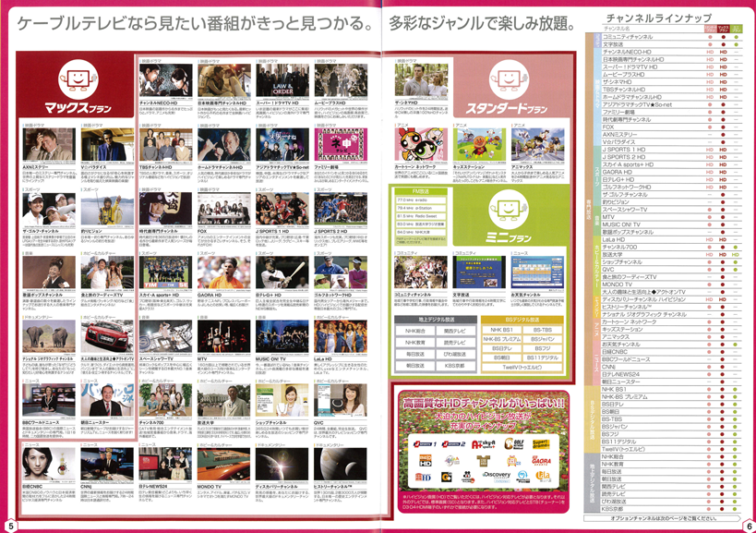The width and height of the screenshot is (756, 533).
Task: Open the 釣りビジョン fishing thumbnail
Action: click(107, 209)
